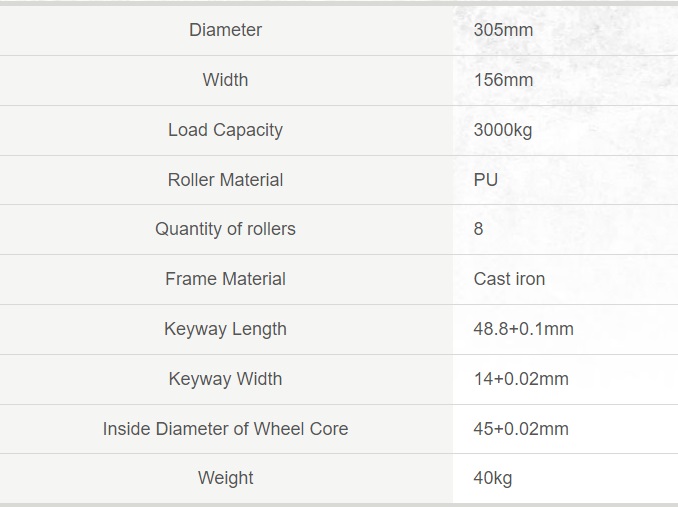This screenshot has width=678, height=507.
Task: Select the 48.8+0.1mm keyway length value
Action: click(524, 329)
